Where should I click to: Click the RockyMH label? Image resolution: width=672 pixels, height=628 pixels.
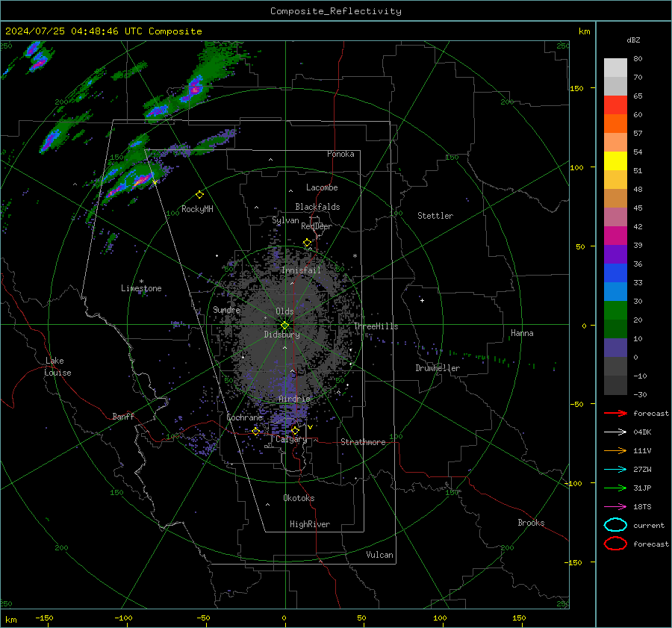click(x=197, y=209)
